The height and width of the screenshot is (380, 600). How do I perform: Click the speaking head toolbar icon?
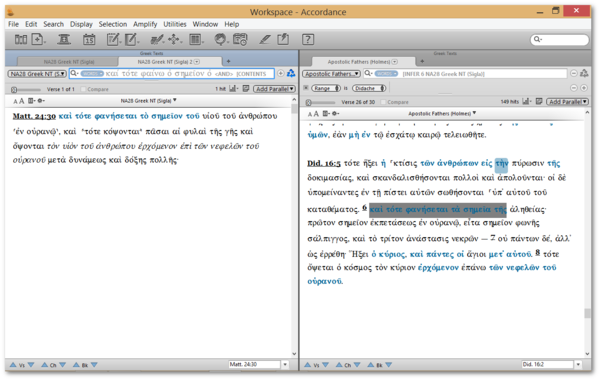coord(220,39)
